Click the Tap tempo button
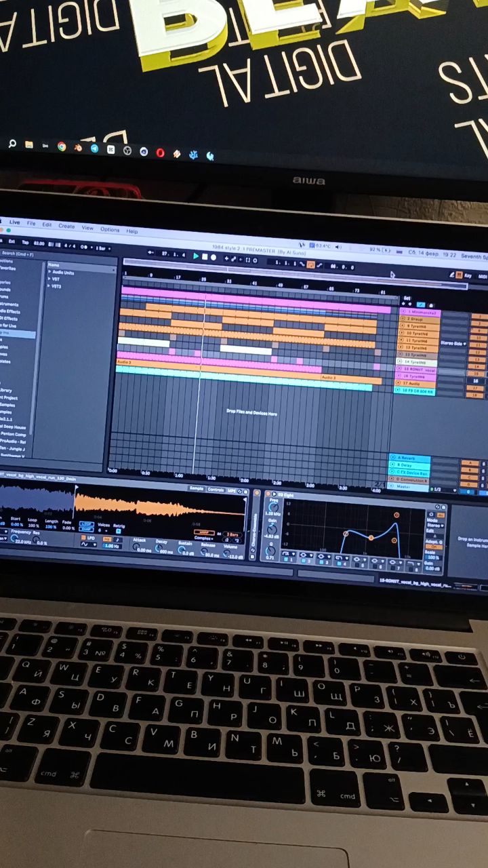The image size is (488, 868). point(25,242)
